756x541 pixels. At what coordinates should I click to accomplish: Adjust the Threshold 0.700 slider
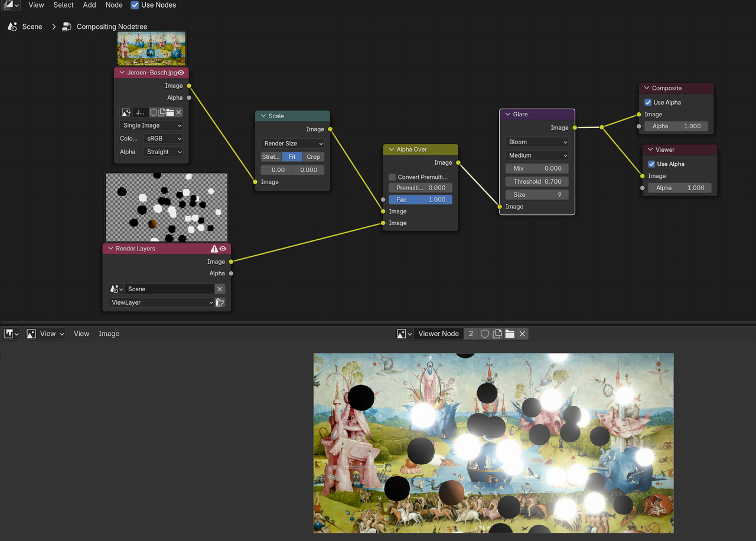[x=537, y=181]
